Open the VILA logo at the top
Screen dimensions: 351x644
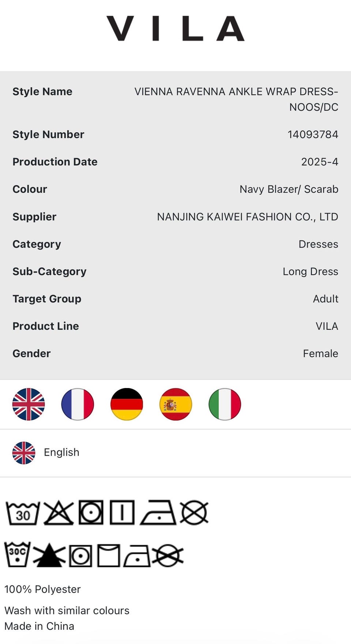tap(175, 28)
